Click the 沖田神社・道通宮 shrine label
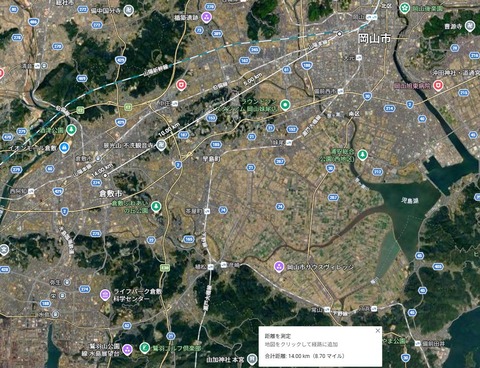Image resolution: width=480 pixels, height=368 pixels. click(455, 72)
